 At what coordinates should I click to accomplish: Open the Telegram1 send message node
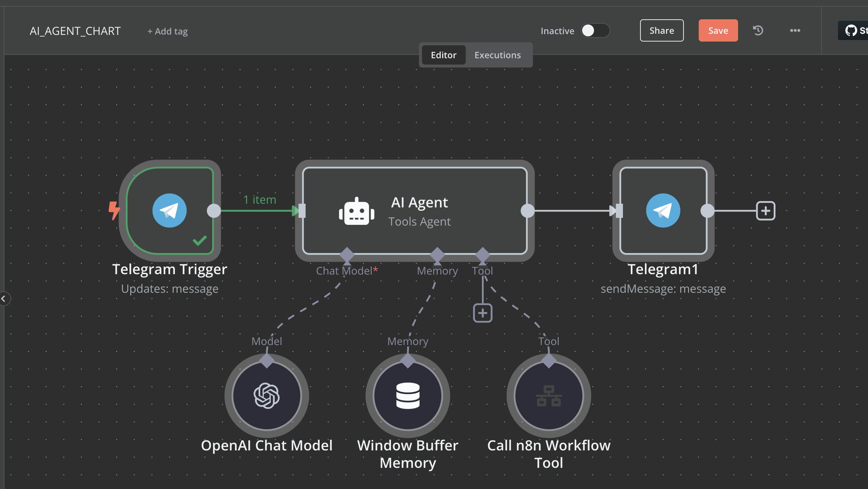[x=663, y=210]
